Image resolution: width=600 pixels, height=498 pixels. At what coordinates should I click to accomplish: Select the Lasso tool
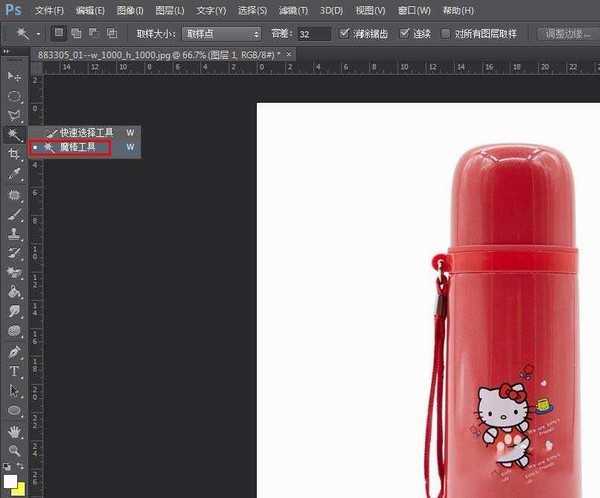point(14,116)
